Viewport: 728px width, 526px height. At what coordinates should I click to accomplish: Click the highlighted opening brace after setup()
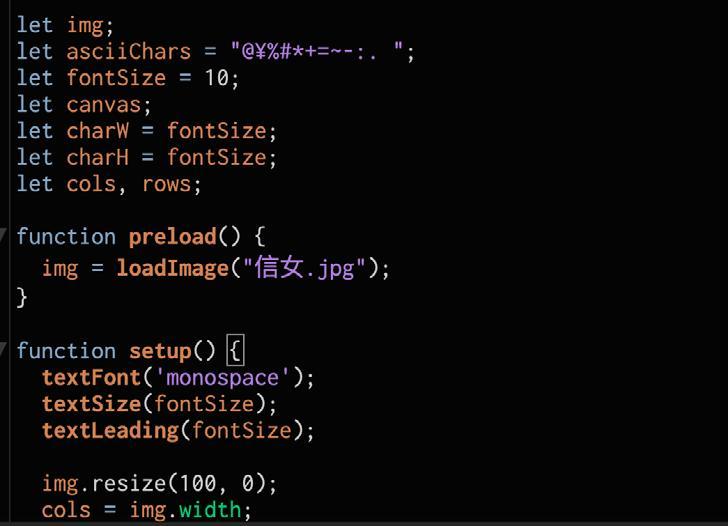point(235,350)
